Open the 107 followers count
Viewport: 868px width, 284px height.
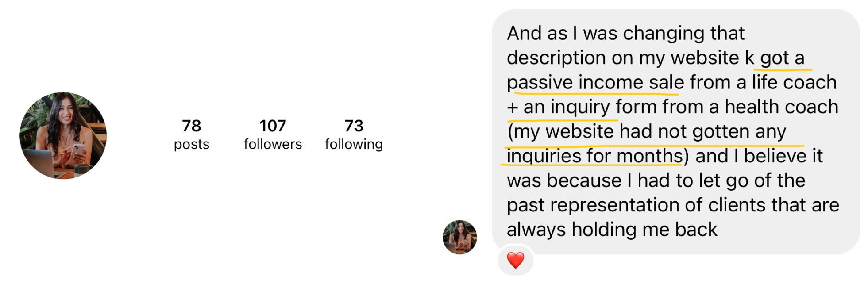coord(273,126)
